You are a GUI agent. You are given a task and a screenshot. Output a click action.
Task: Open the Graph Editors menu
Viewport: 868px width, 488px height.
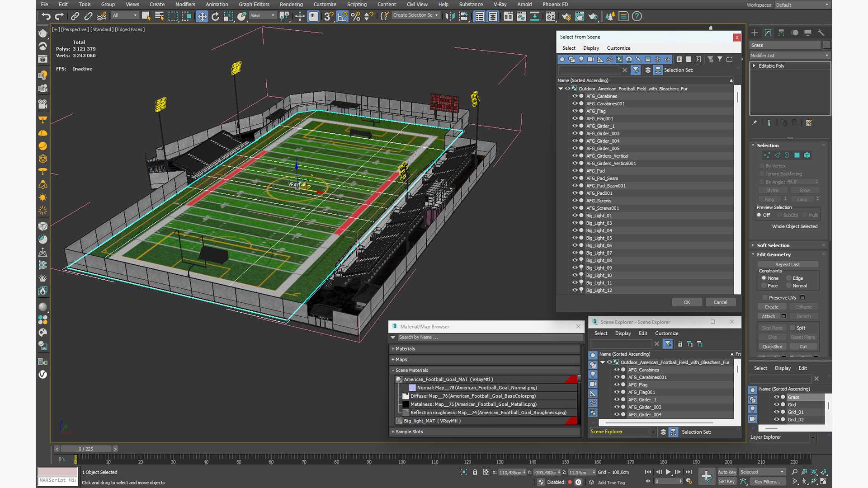254,5
